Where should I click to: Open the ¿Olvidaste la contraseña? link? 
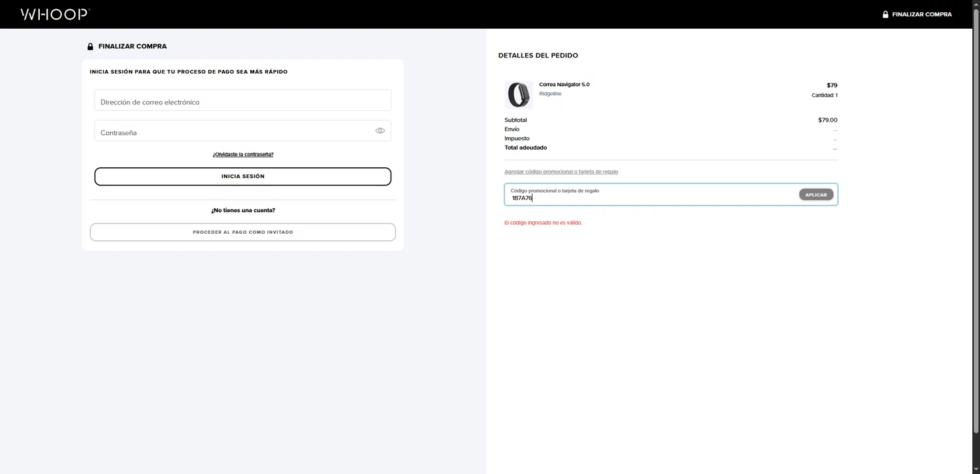click(243, 155)
